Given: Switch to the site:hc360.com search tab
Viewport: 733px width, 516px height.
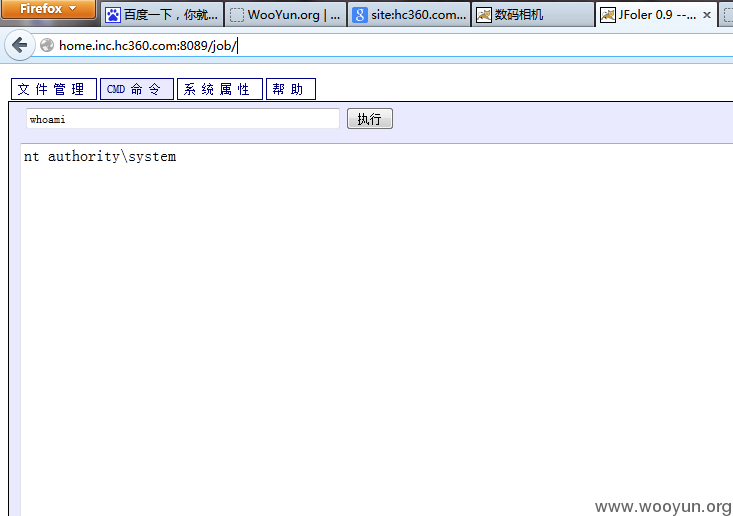Looking at the screenshot, I should pyautogui.click(x=409, y=15).
